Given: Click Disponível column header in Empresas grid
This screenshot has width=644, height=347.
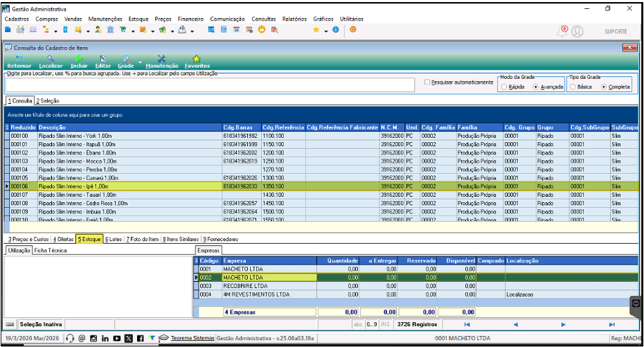Looking at the screenshot, I should [456, 260].
